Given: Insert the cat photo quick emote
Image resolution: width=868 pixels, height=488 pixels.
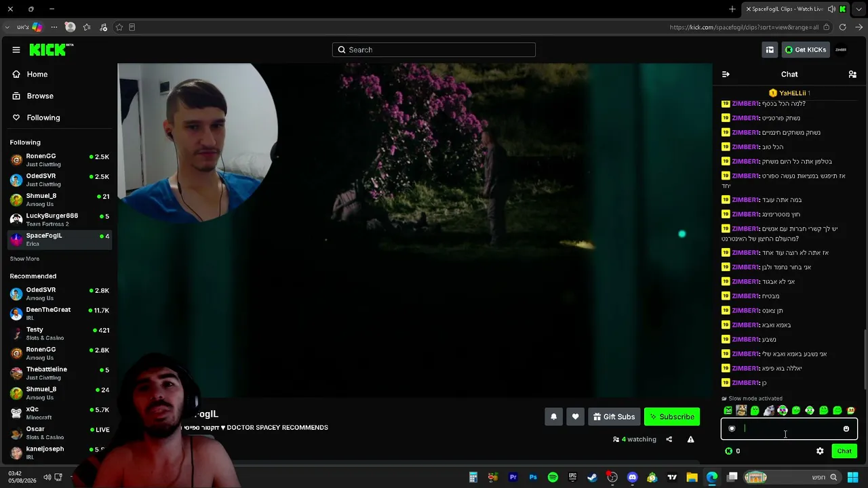Looking at the screenshot, I should coord(741,410).
